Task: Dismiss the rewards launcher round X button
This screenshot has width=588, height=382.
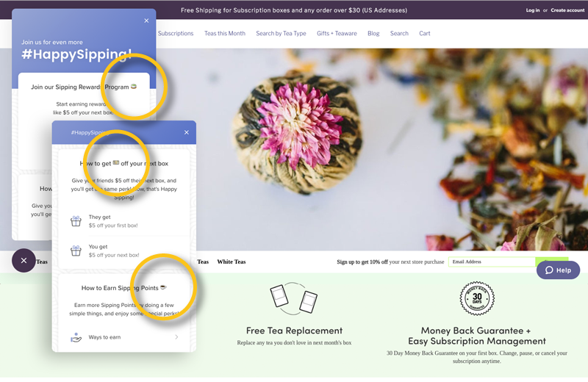Action: (x=24, y=260)
